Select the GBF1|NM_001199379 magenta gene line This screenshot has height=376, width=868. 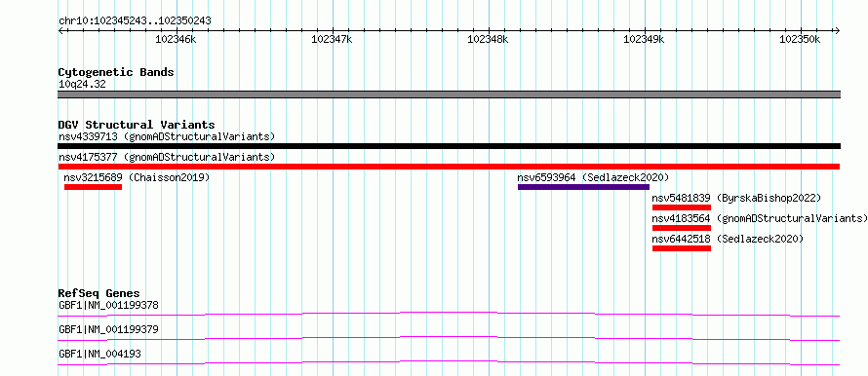click(449, 338)
